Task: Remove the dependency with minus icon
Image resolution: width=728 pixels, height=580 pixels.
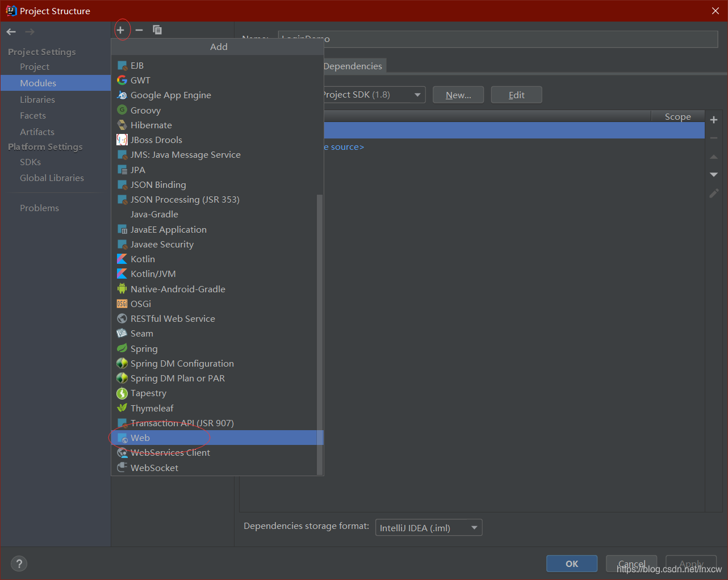Action: point(714,138)
